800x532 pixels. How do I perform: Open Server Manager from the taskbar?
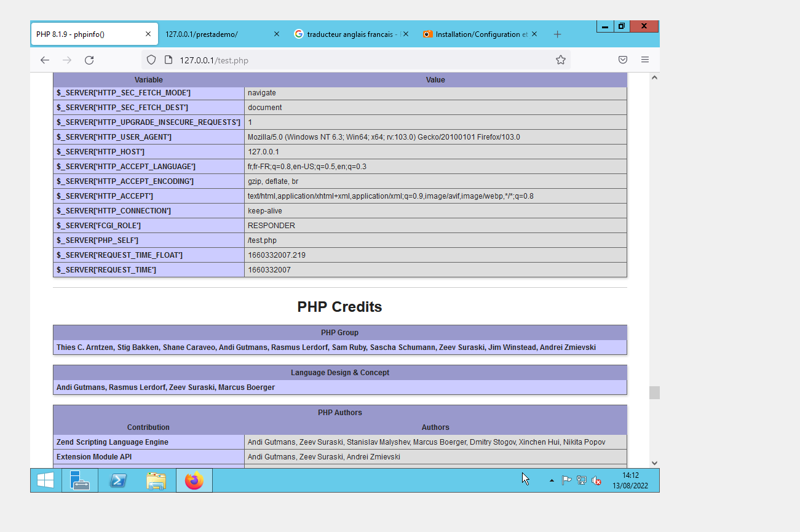click(79, 480)
